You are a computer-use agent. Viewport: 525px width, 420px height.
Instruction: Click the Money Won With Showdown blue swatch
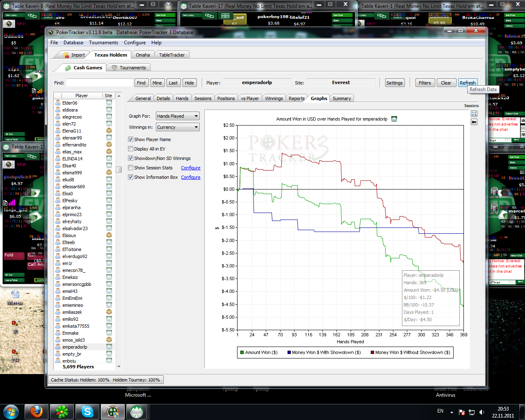[289, 352]
